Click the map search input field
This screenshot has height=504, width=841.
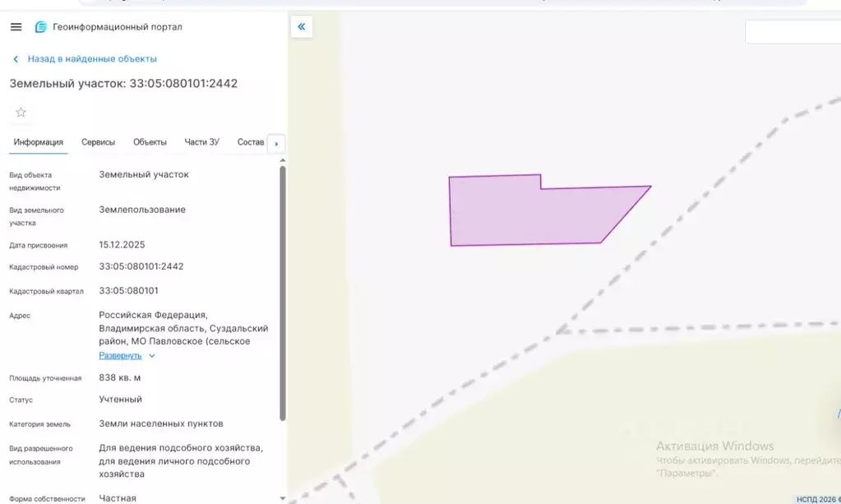792,32
